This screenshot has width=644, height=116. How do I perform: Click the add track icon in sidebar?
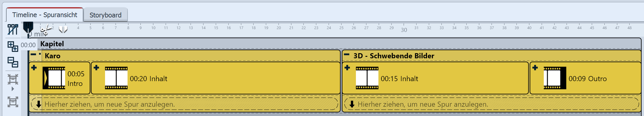pos(13,46)
